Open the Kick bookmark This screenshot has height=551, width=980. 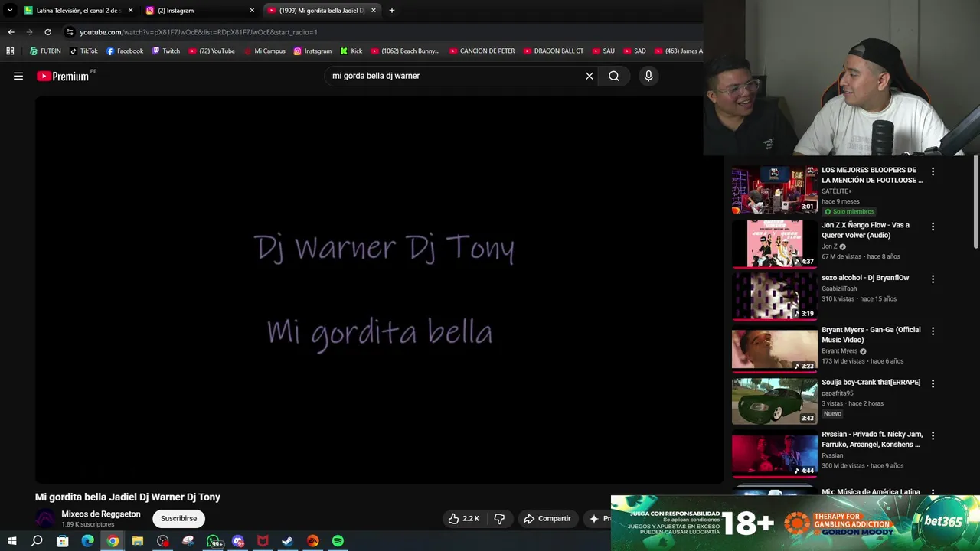351,51
